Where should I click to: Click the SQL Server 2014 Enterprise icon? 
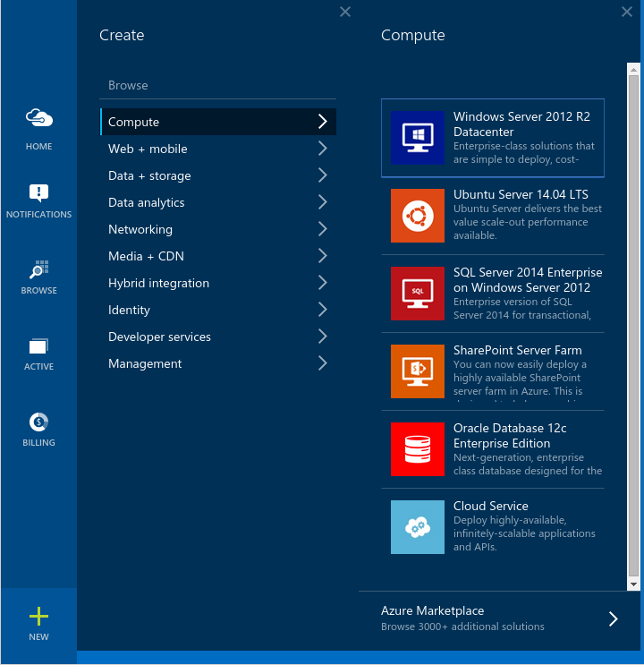418,294
